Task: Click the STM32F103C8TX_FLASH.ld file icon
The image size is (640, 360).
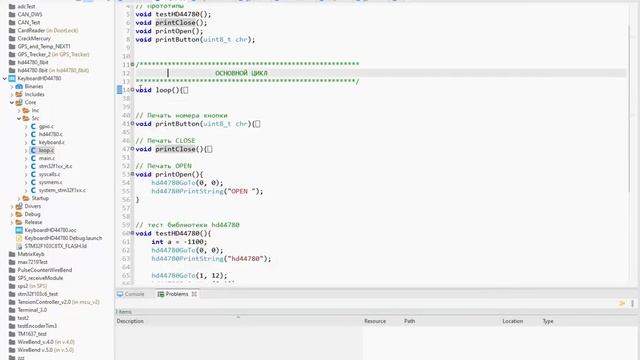Action: [19, 246]
